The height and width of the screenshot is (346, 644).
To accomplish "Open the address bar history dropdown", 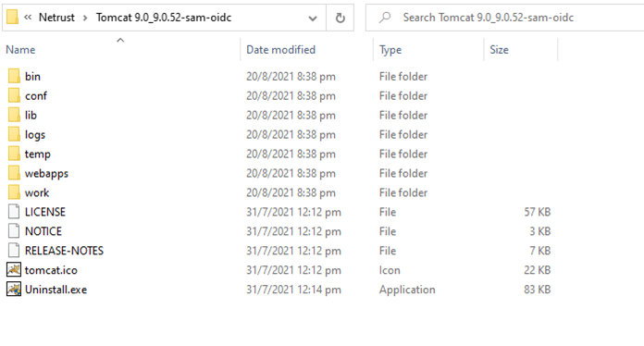I will [x=313, y=19].
